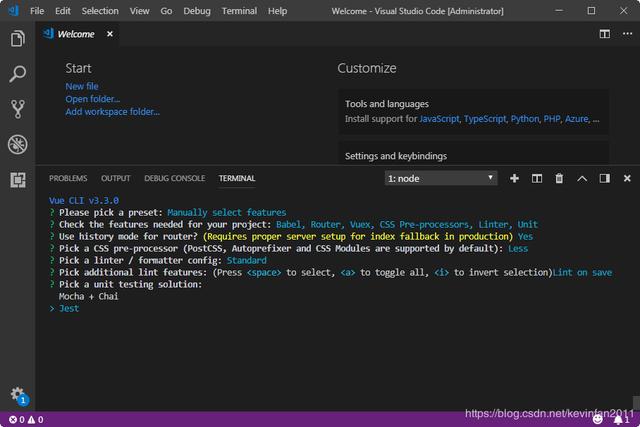The width and height of the screenshot is (640, 427).
Task: Open the editor More Actions ellipsis
Action: pyautogui.click(x=627, y=34)
